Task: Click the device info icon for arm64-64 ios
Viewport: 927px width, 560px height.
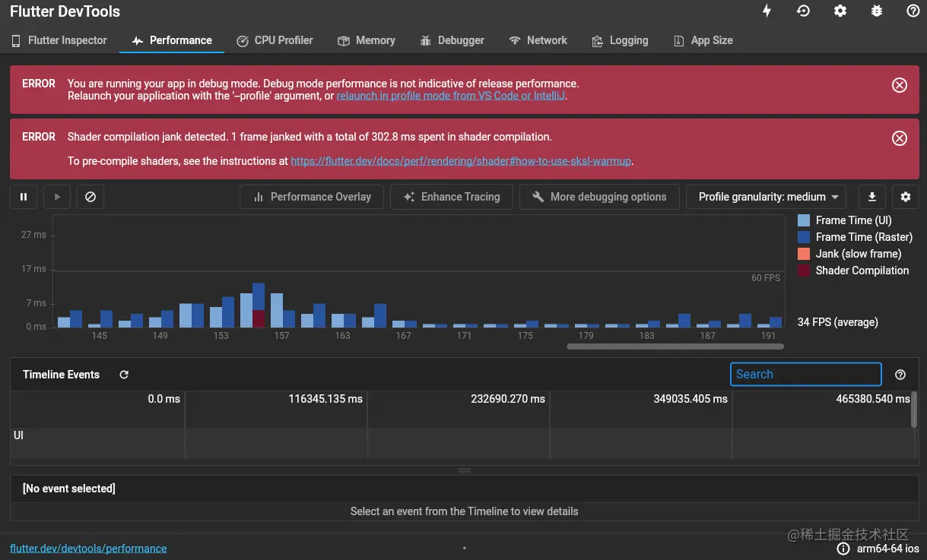Action: tap(843, 549)
